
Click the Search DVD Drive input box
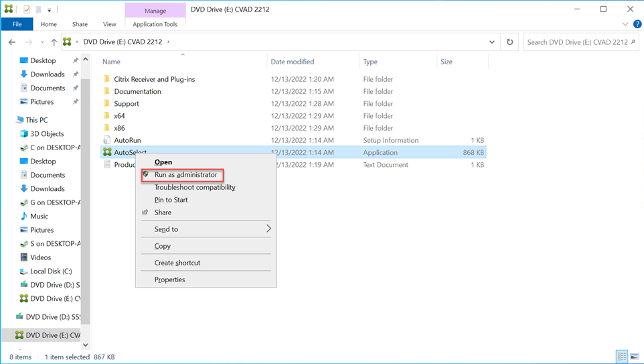click(x=576, y=42)
